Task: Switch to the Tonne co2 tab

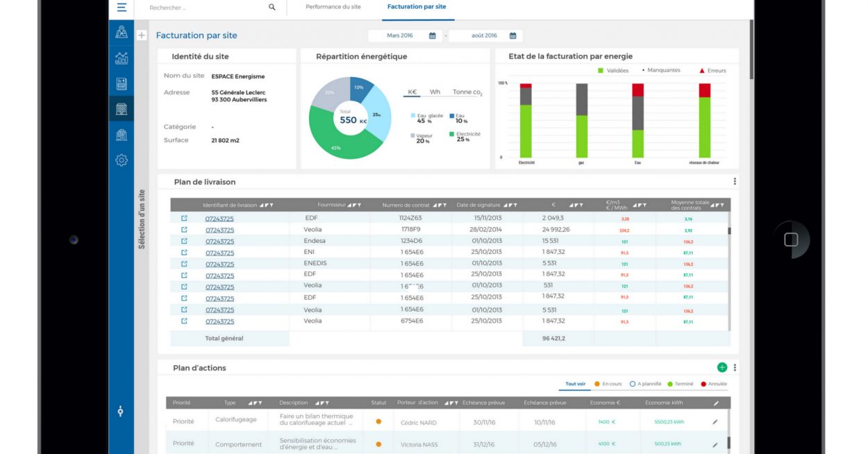Action: pyautogui.click(x=467, y=92)
